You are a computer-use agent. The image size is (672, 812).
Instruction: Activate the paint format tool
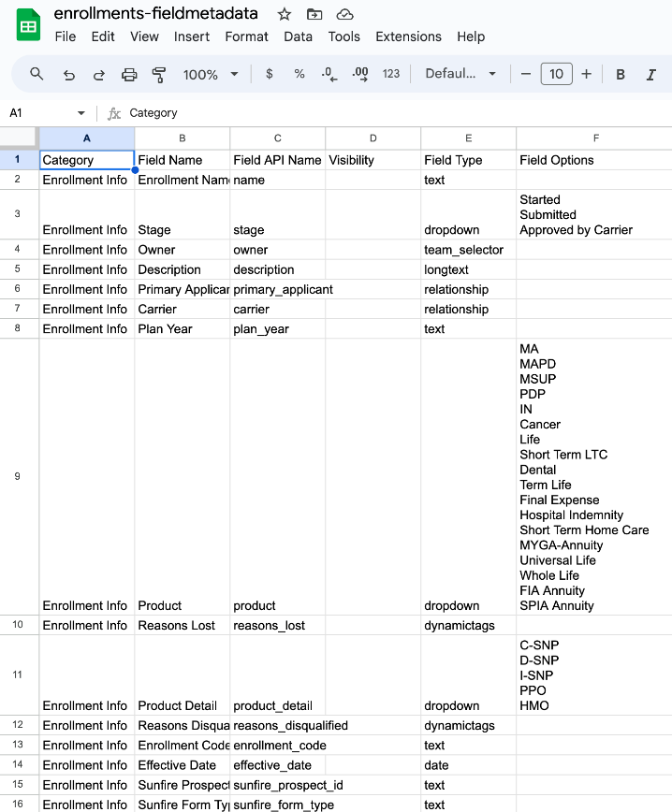pos(159,75)
